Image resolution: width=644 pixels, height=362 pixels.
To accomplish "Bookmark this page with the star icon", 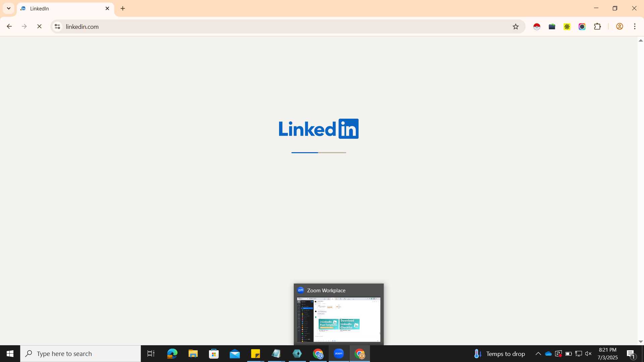I will tap(516, 26).
